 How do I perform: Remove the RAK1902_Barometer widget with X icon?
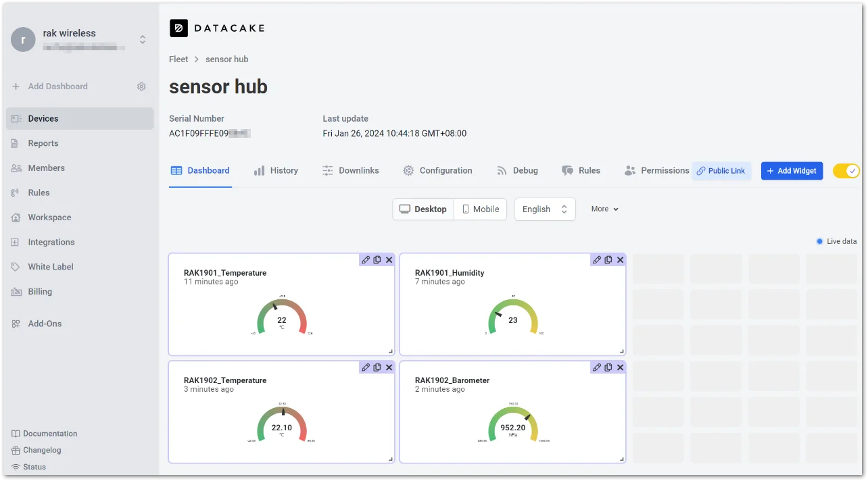620,367
